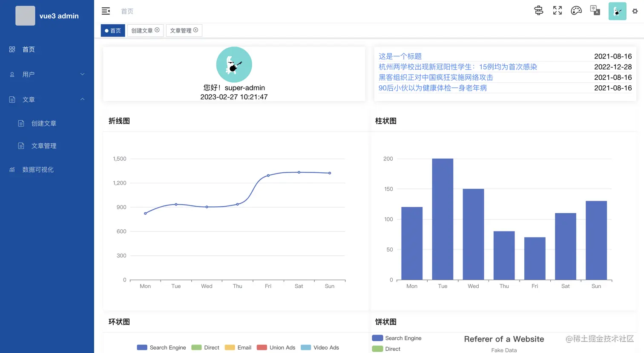Viewport: 644px width, 353px height.
Task: Click the 柱状图 chart heading
Action: (386, 121)
